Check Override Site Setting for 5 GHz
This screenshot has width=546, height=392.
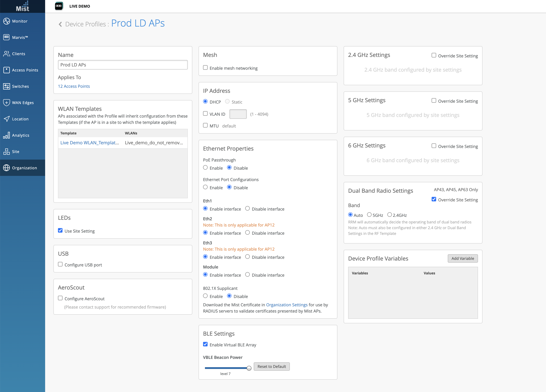pos(434,101)
